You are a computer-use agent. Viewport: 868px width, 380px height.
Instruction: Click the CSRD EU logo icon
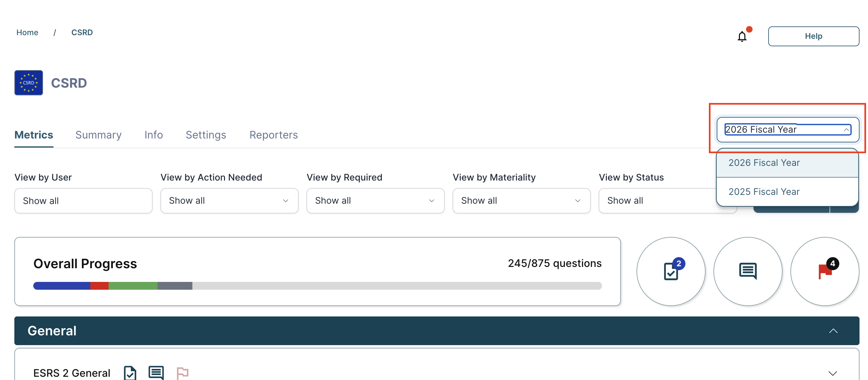(x=29, y=83)
